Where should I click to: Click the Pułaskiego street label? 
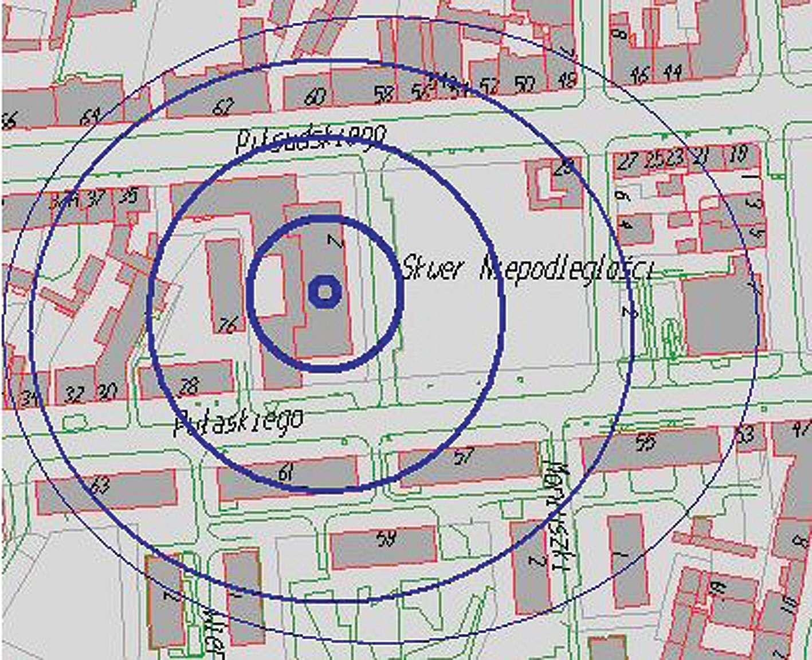tap(238, 422)
